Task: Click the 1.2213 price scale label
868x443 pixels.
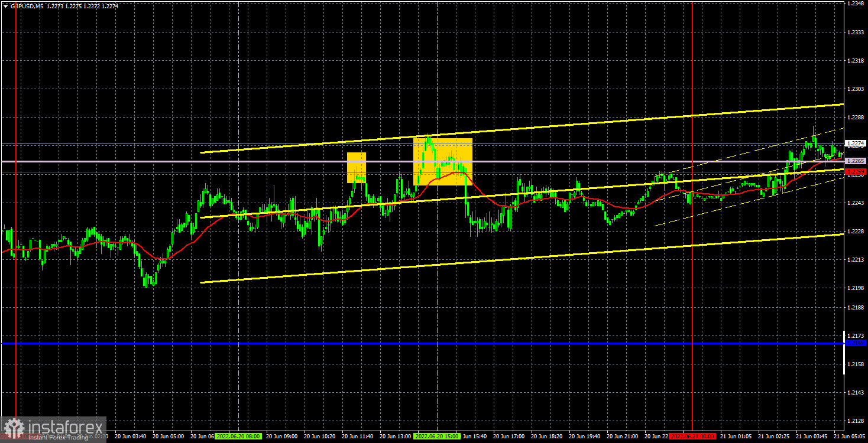Action: pyautogui.click(x=856, y=260)
